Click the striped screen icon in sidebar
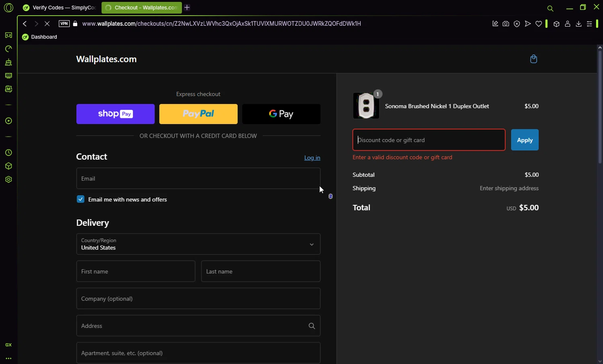 point(8,76)
